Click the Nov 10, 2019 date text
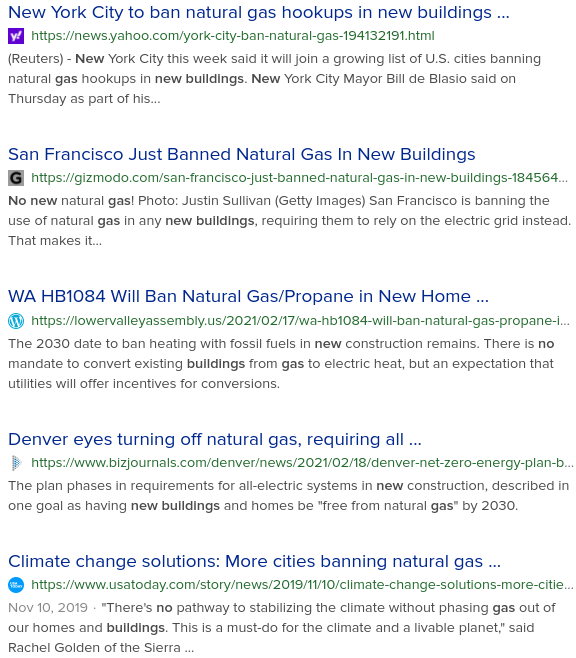This screenshot has height=658, width=576. 48,608
